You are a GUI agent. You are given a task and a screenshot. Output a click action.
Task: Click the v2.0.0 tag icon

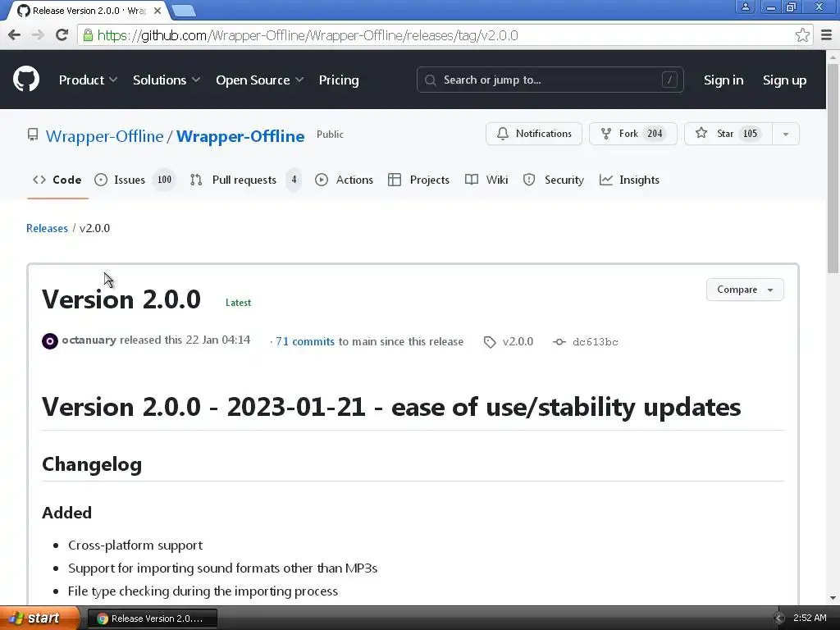pyautogui.click(x=490, y=342)
